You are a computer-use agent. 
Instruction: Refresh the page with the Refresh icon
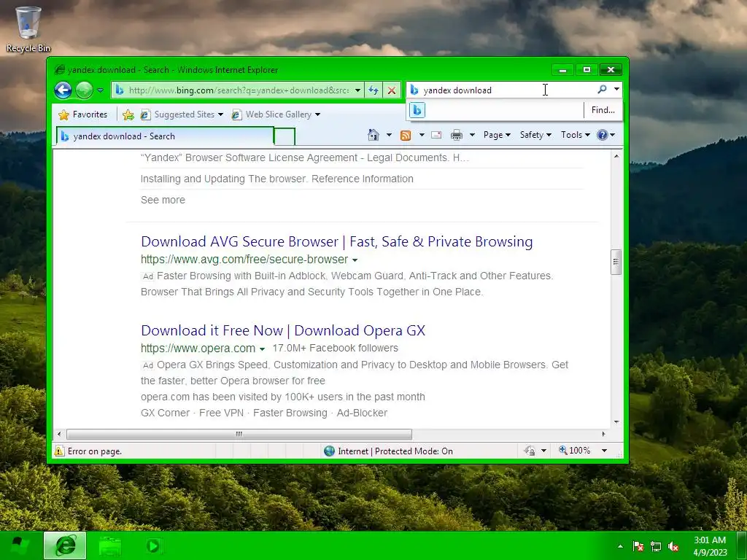[373, 90]
